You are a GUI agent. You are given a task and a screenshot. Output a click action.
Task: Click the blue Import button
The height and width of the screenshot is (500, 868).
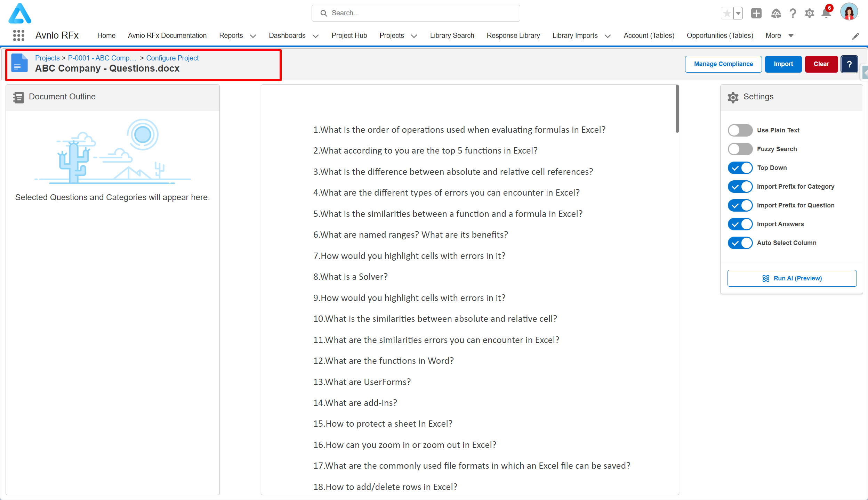click(783, 64)
